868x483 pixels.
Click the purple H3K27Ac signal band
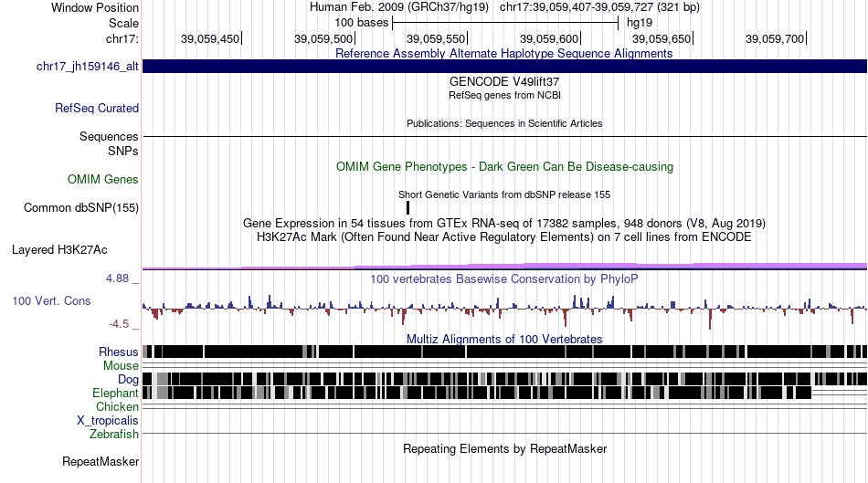505,267
